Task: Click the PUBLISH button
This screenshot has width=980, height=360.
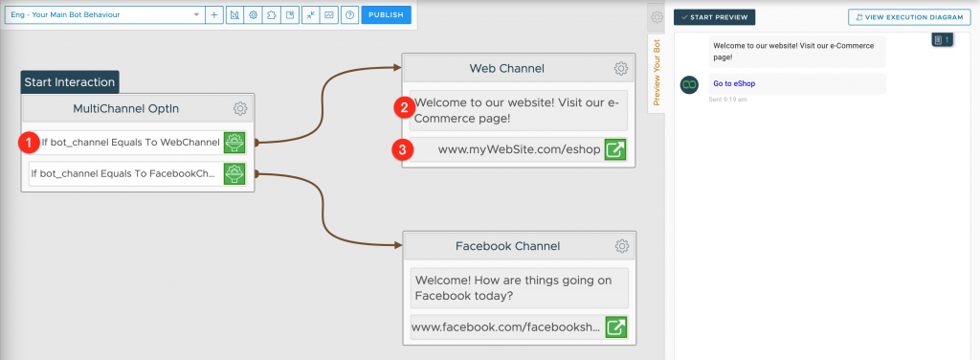Action: 387,14
